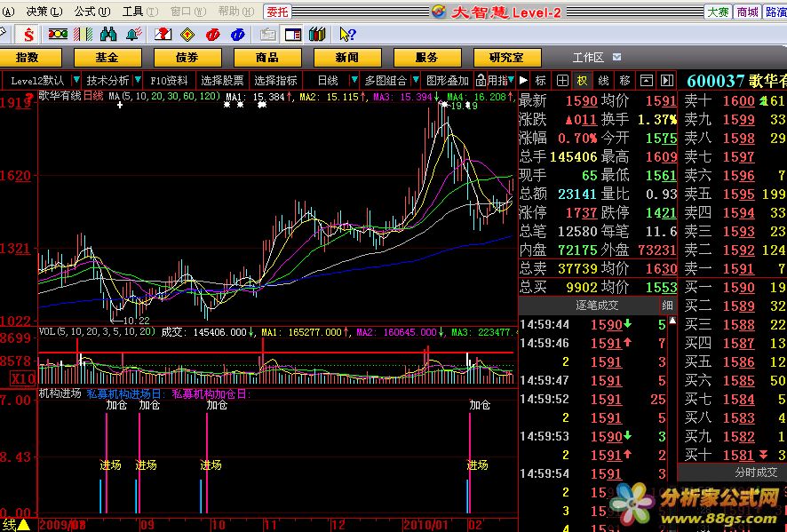Open the books library icon
This screenshot has width=787, height=532.
pos(317,34)
